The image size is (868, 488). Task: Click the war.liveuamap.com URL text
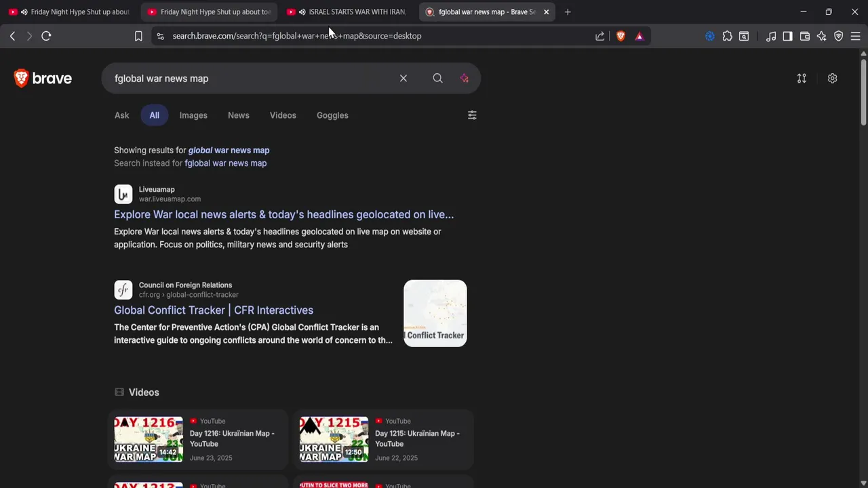click(170, 199)
